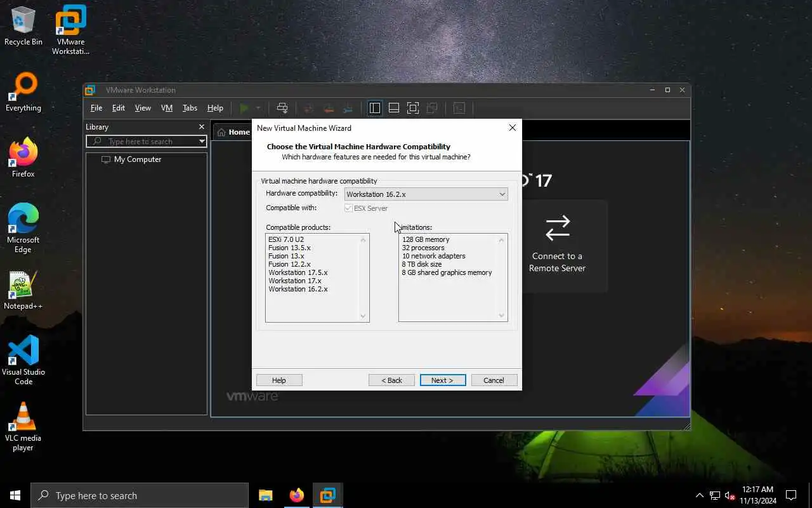Open the Everything desktop shortcut

pyautogui.click(x=23, y=92)
